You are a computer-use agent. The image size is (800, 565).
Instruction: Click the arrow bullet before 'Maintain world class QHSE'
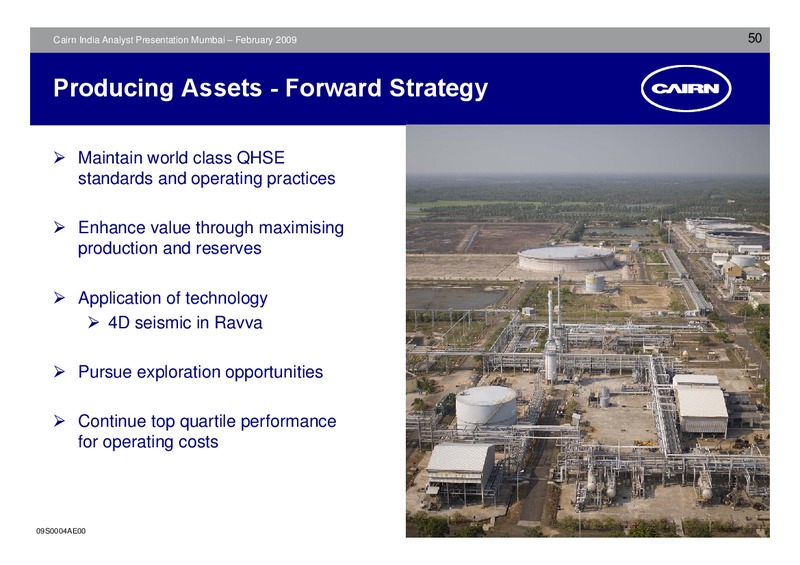coord(59,158)
